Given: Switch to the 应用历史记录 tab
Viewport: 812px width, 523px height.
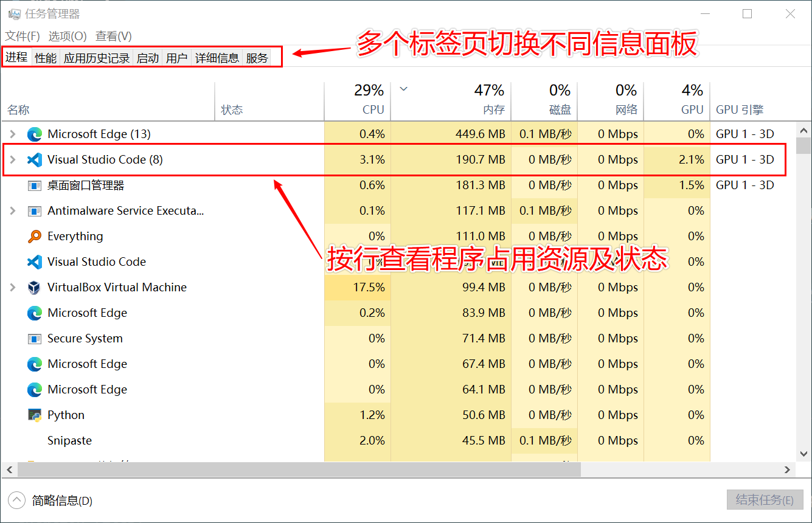Looking at the screenshot, I should 97,58.
